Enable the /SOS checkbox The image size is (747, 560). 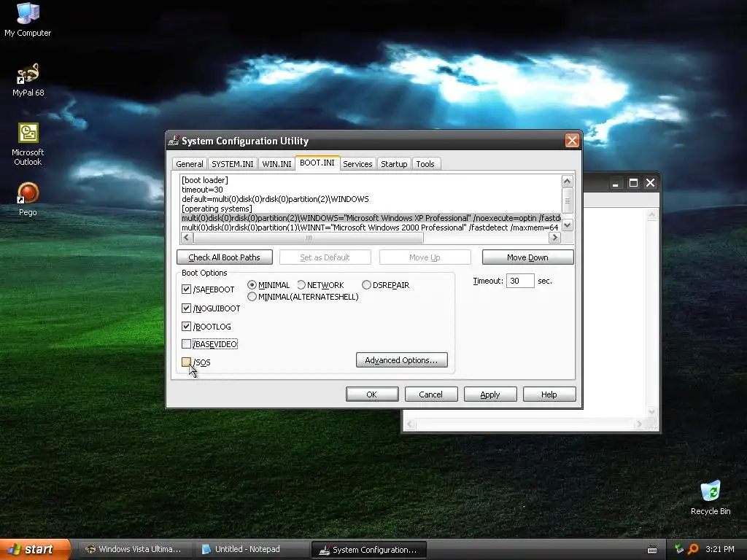click(186, 362)
